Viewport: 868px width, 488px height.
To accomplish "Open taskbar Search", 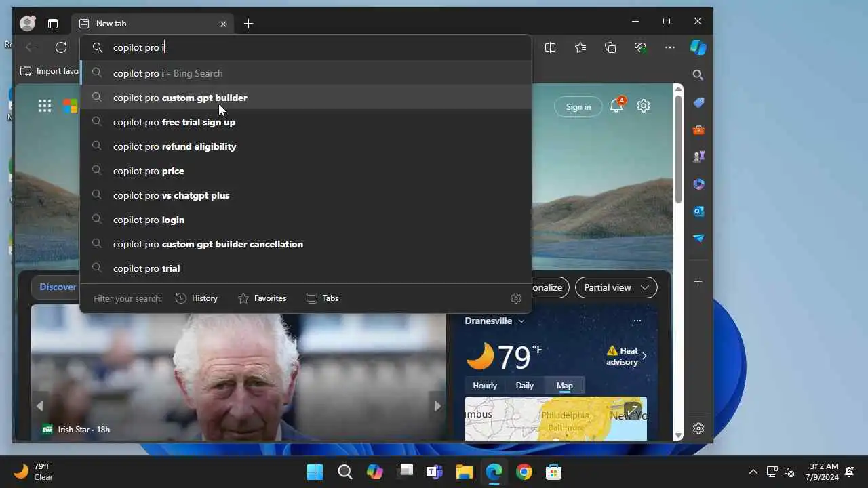I will pos(345,472).
